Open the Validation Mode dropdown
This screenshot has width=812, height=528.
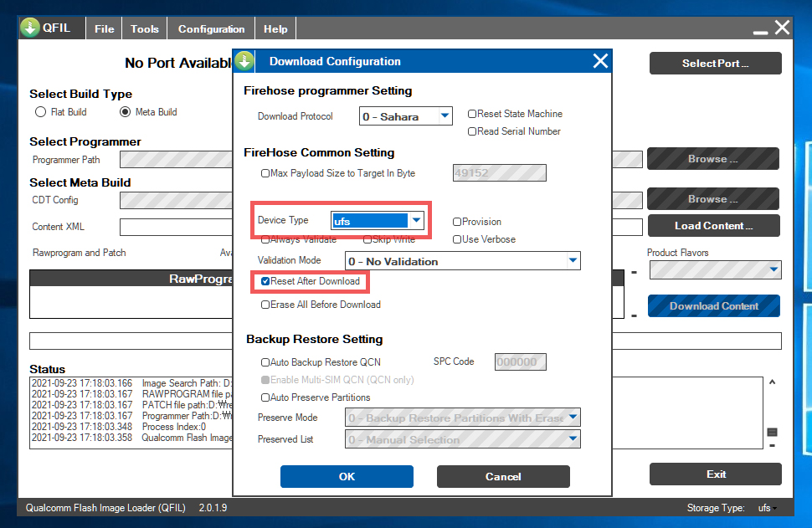tap(462, 261)
